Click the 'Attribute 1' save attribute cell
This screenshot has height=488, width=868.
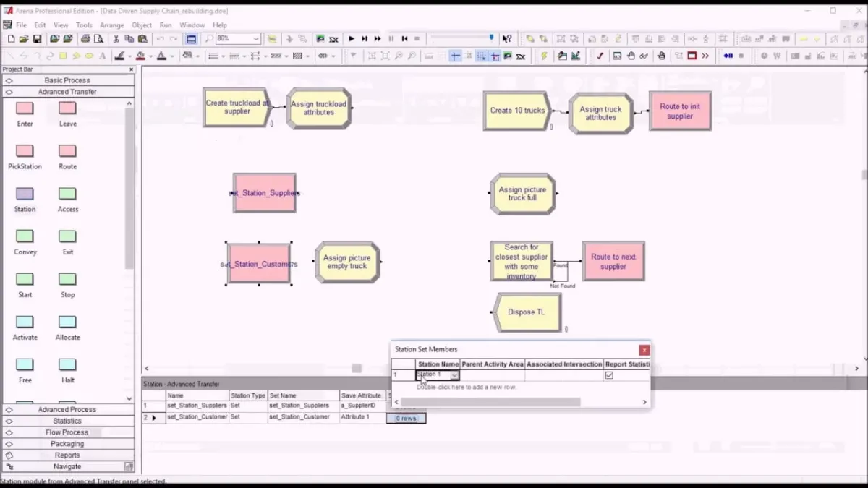(x=362, y=417)
